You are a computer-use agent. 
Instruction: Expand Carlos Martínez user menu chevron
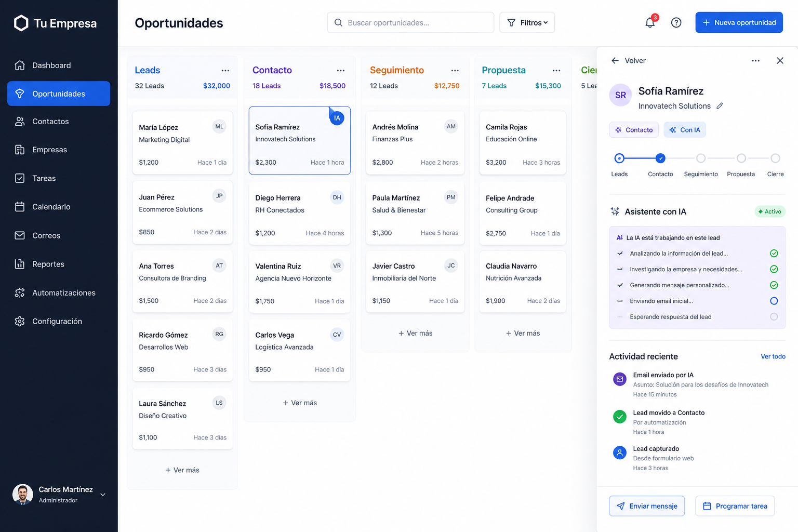pos(103,495)
